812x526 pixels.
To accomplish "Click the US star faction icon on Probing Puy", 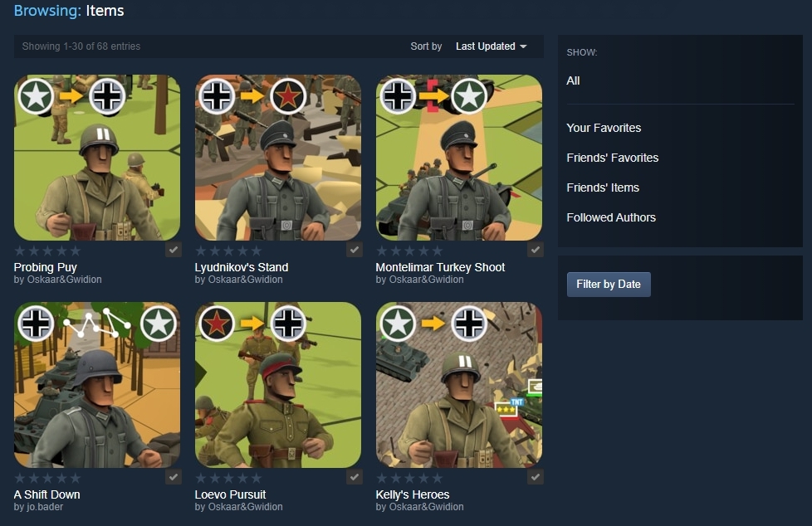I will (36, 96).
